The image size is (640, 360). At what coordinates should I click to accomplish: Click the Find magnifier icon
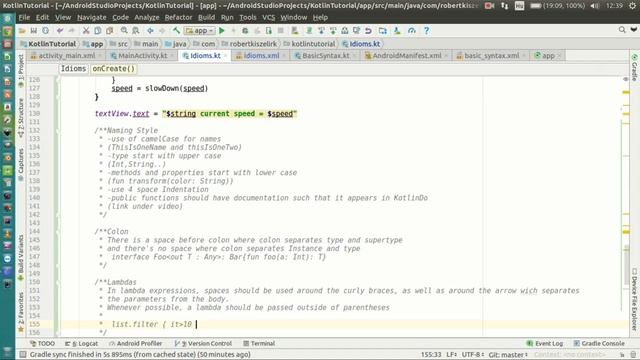(124, 31)
